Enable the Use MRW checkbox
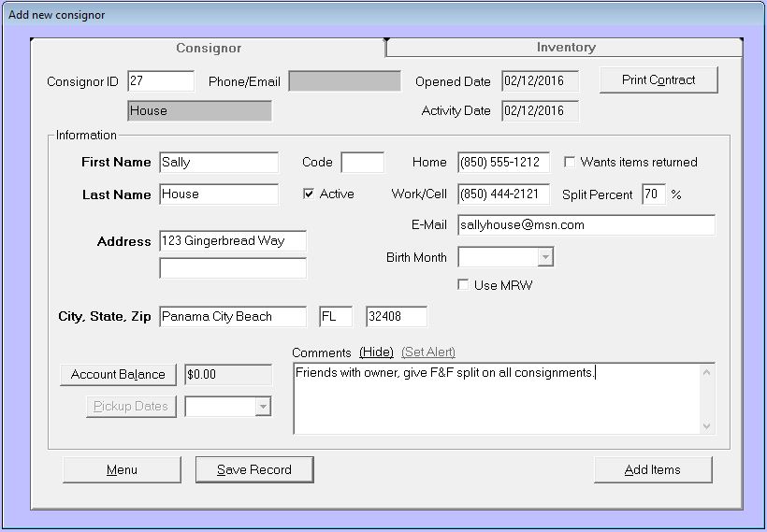Viewport: 767px width, 532px height. (463, 285)
